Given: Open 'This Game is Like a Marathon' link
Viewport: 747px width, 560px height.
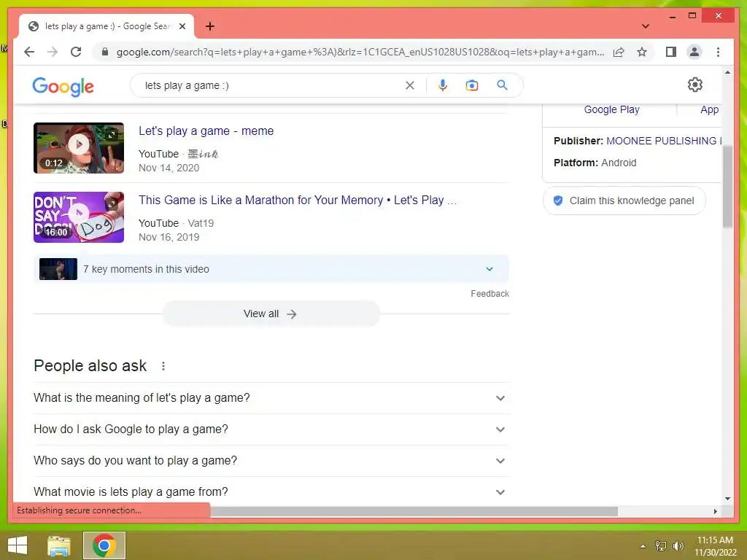Looking at the screenshot, I should coord(298,200).
